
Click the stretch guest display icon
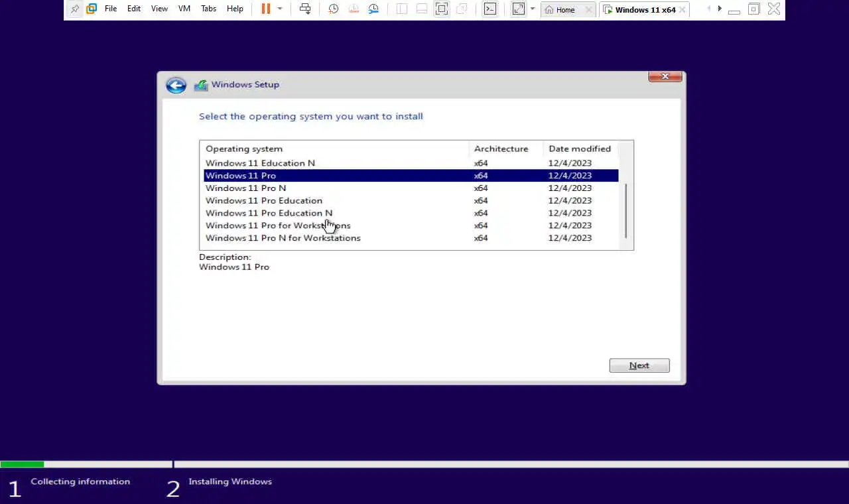[518, 9]
